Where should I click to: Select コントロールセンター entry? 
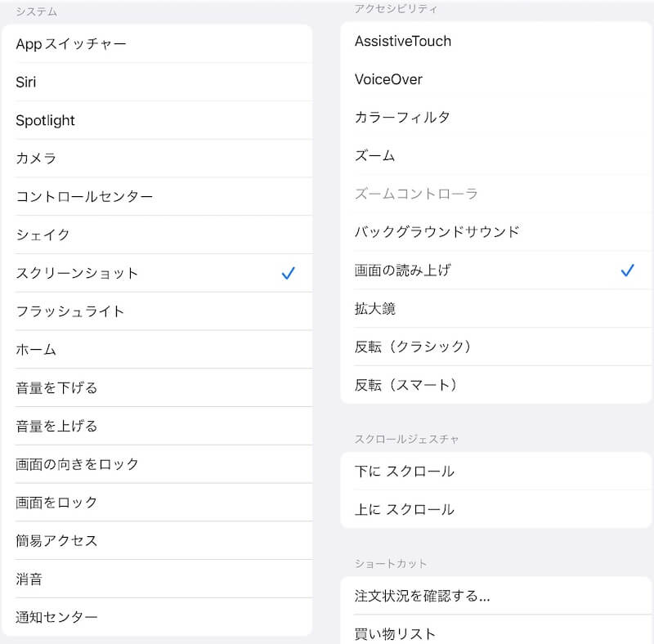(157, 196)
